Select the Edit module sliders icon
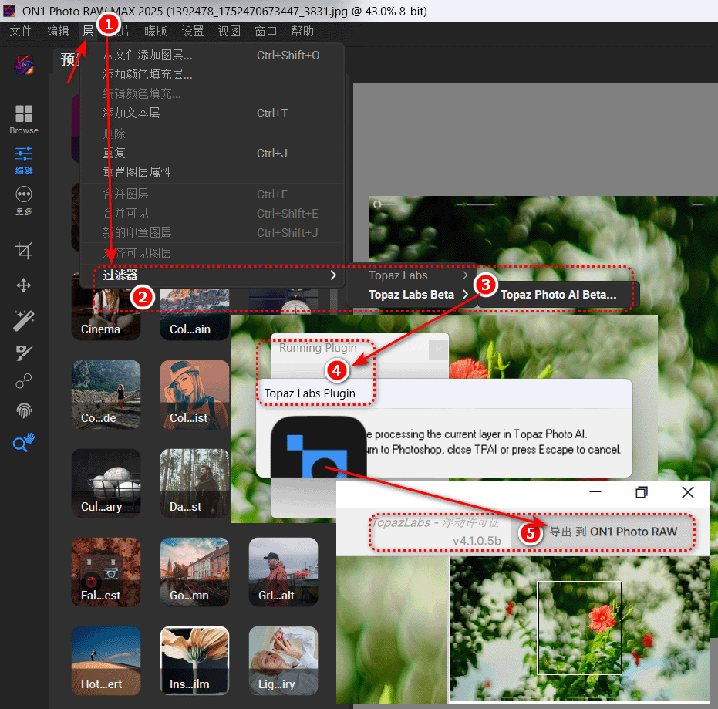Image resolution: width=718 pixels, height=709 pixels. (24, 158)
